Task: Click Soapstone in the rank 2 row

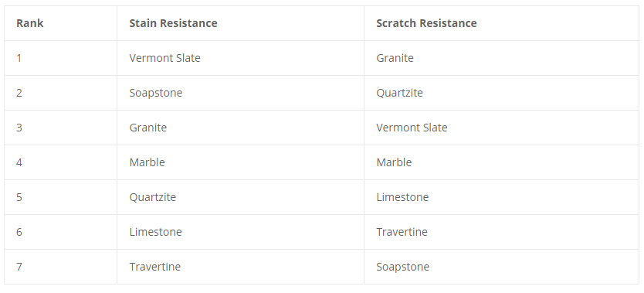Action: click(x=156, y=93)
